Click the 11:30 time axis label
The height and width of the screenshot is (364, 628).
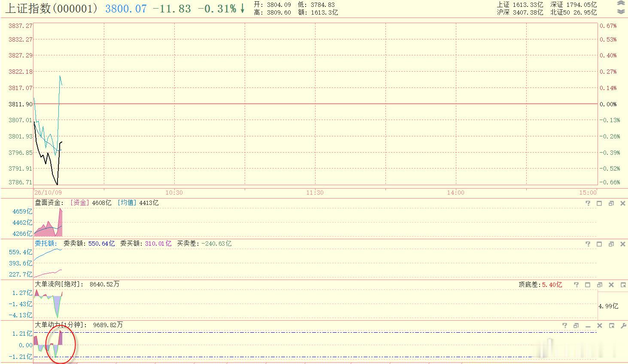point(315,193)
